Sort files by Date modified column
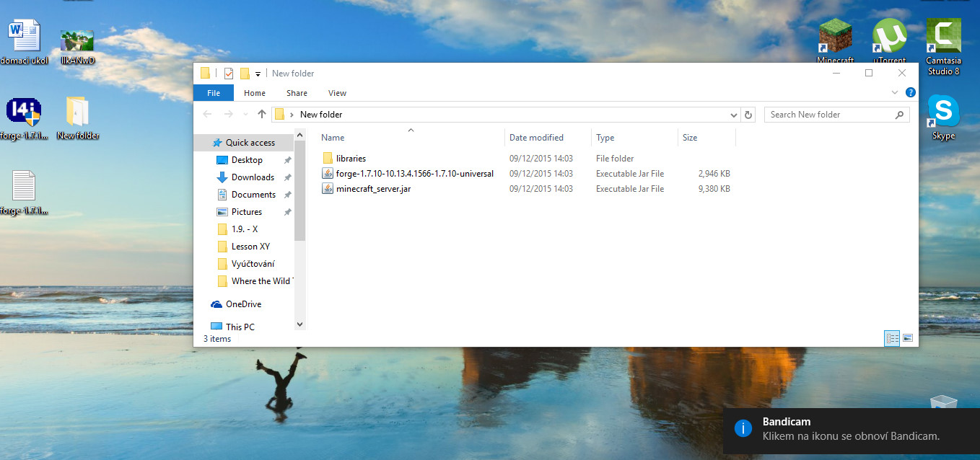The image size is (980, 460). pyautogui.click(x=536, y=138)
